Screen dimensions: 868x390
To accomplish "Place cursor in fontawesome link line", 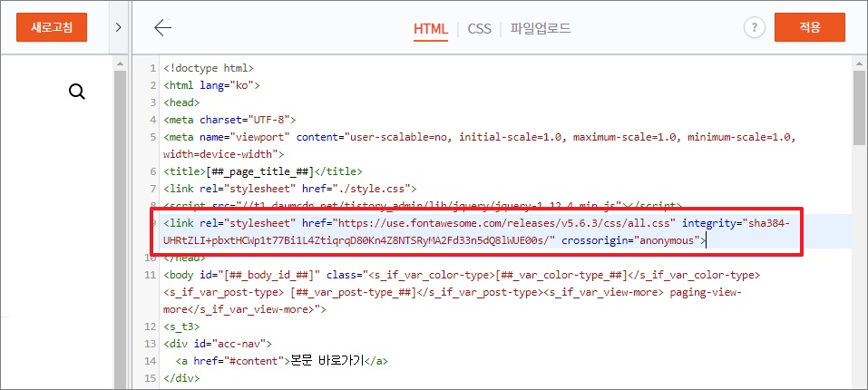I will point(476,232).
